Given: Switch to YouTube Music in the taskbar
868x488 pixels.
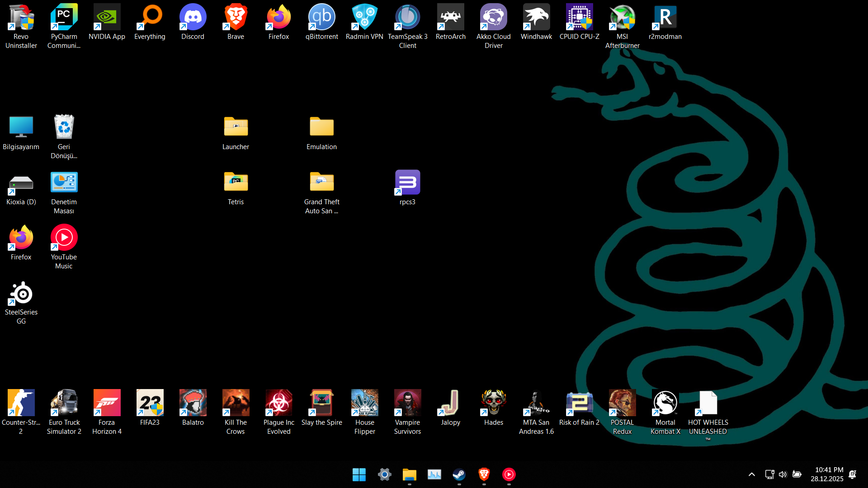Looking at the screenshot, I should pyautogui.click(x=509, y=474).
